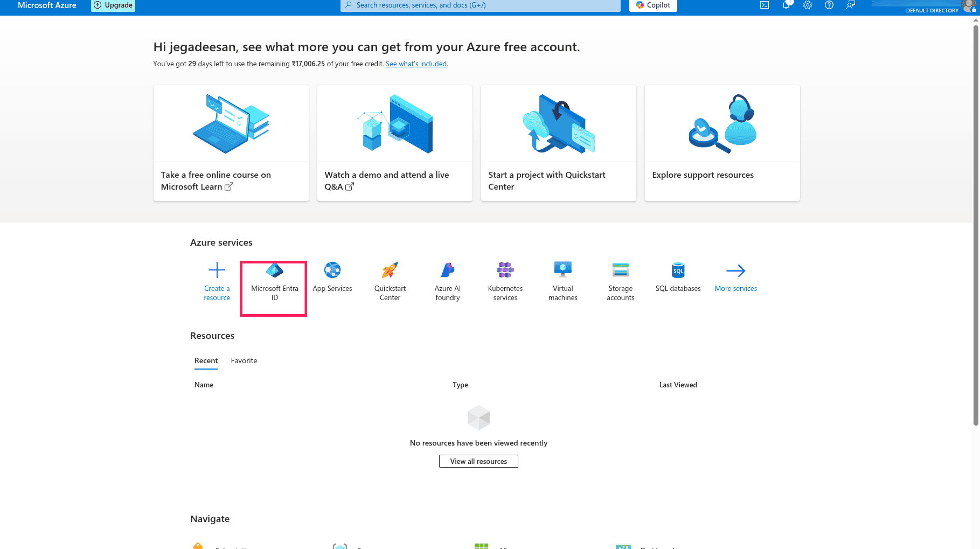Screen dimensions: 980x549
Task: Open Explore support resources card
Action: [x=722, y=143]
